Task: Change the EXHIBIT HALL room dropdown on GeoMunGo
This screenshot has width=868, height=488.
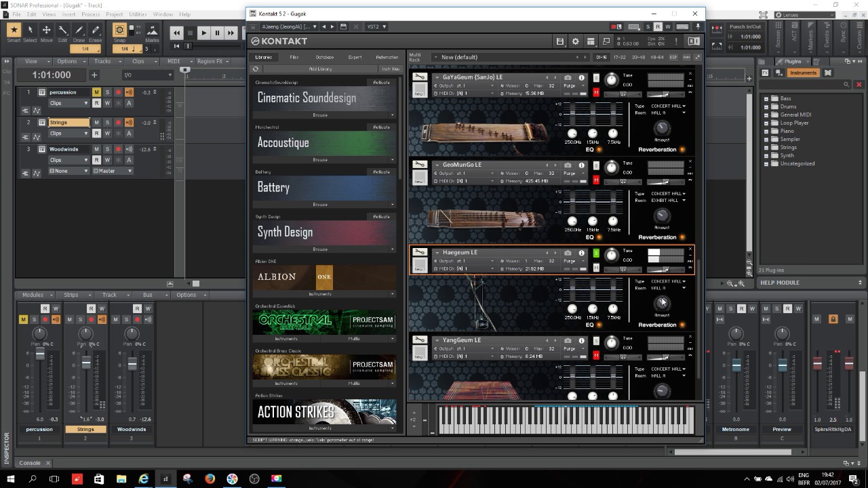Action: click(668, 201)
